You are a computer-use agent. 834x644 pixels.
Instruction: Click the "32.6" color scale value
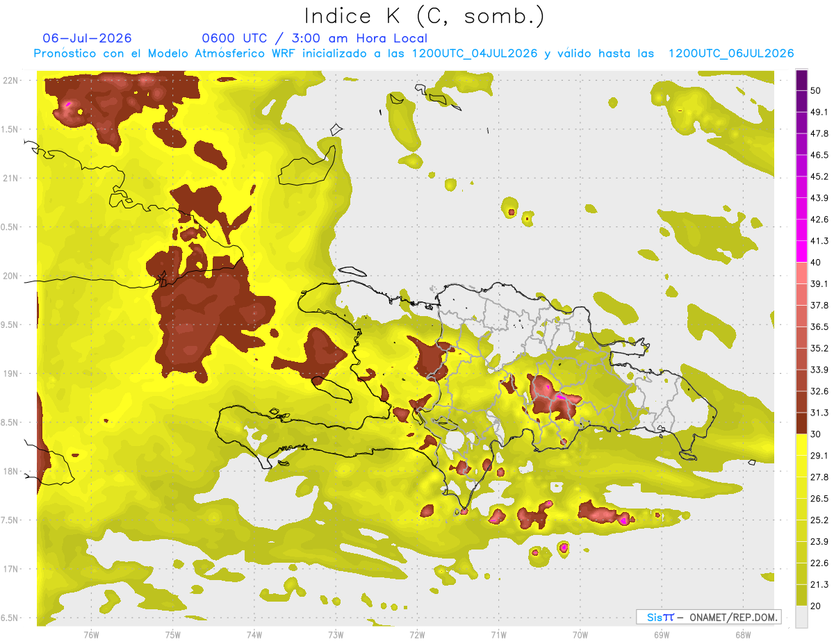click(x=819, y=391)
